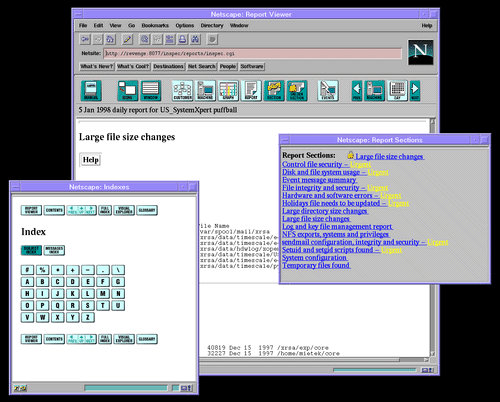Open the Manual icon in Report Viewer

point(91,90)
